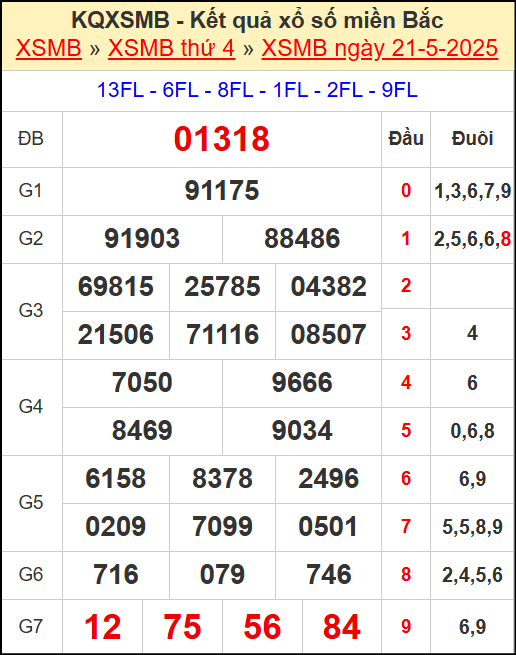Select the G6 number 079
Screen dimensions: 516x655
[222, 575]
